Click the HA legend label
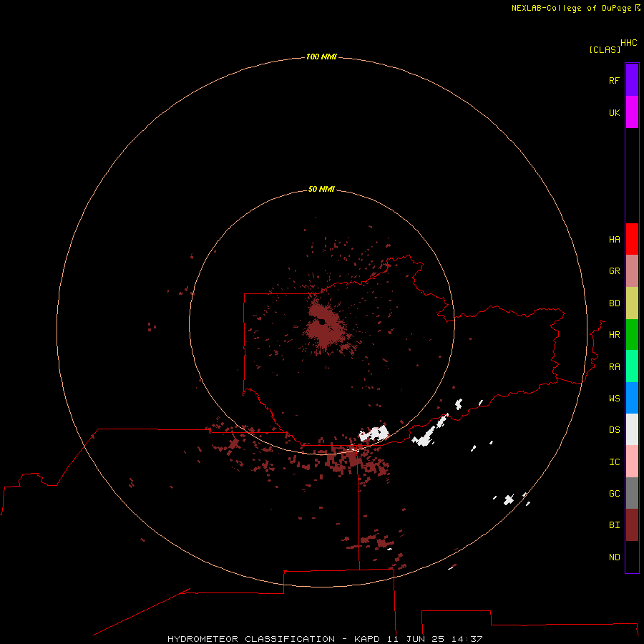The image size is (644, 644). [614, 239]
